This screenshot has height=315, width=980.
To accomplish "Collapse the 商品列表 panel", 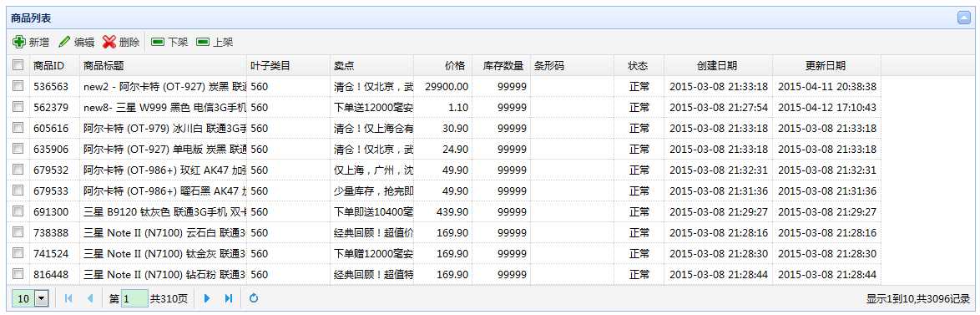I will 964,18.
